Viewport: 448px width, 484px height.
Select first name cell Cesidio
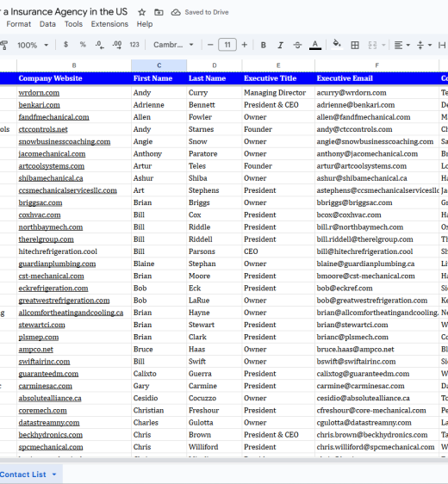pyautogui.click(x=159, y=398)
